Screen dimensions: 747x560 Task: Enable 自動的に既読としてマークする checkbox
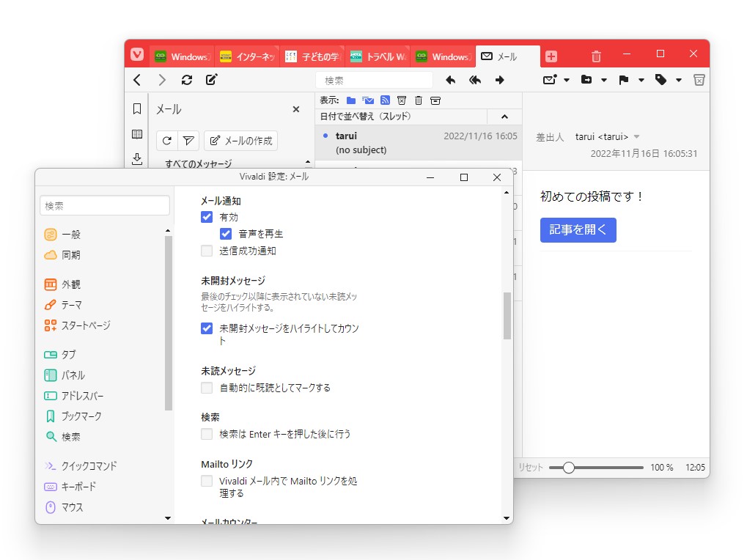(206, 388)
